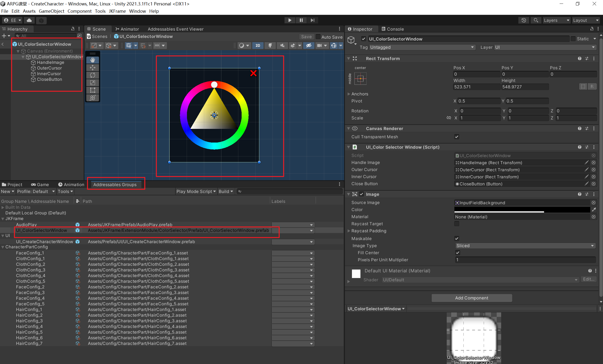Open the Layout dropdown
Screen dimensions: 603x364
[x=586, y=20]
